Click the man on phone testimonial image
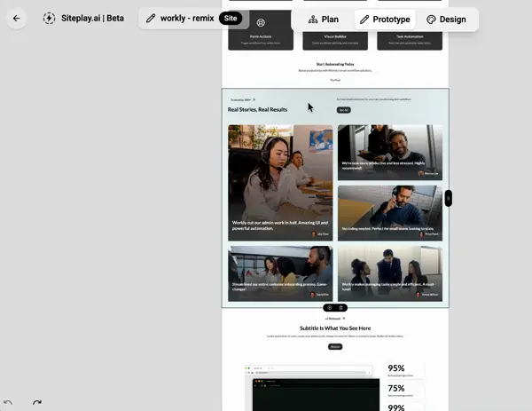532x411 pixels. tap(390, 213)
